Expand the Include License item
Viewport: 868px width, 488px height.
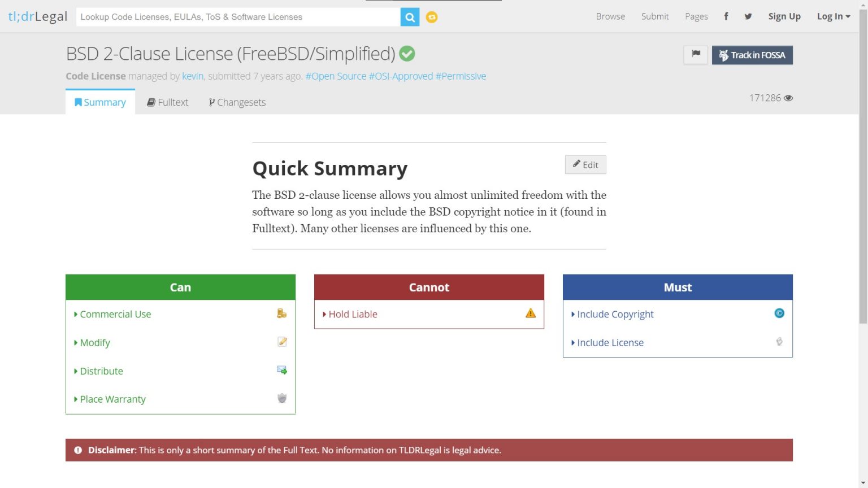[x=610, y=343]
